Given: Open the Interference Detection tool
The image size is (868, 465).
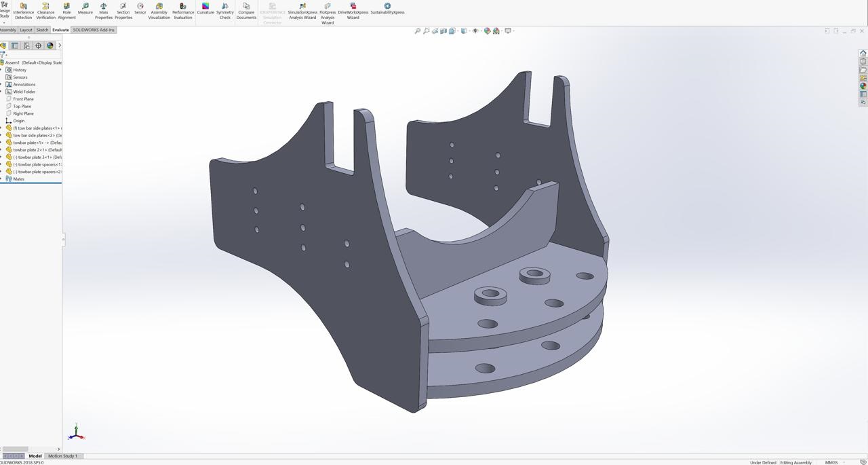Looking at the screenshot, I should click(x=23, y=11).
